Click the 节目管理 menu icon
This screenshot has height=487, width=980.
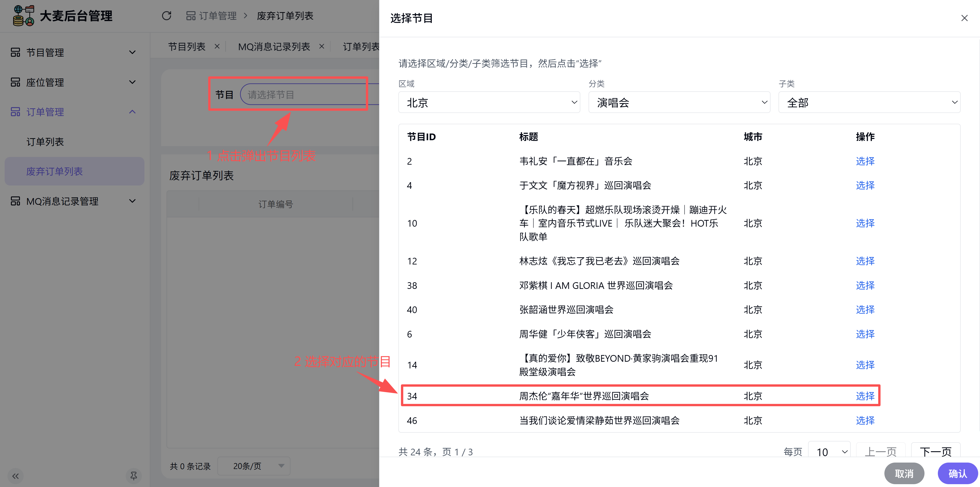(15, 52)
